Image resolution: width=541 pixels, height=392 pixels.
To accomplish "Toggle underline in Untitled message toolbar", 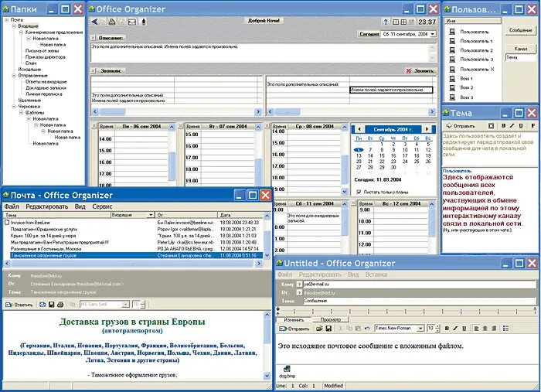I will click(464, 329).
